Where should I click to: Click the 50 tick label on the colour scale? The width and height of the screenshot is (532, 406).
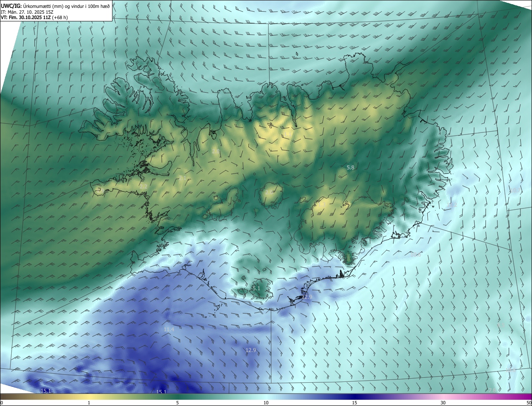[529, 403]
